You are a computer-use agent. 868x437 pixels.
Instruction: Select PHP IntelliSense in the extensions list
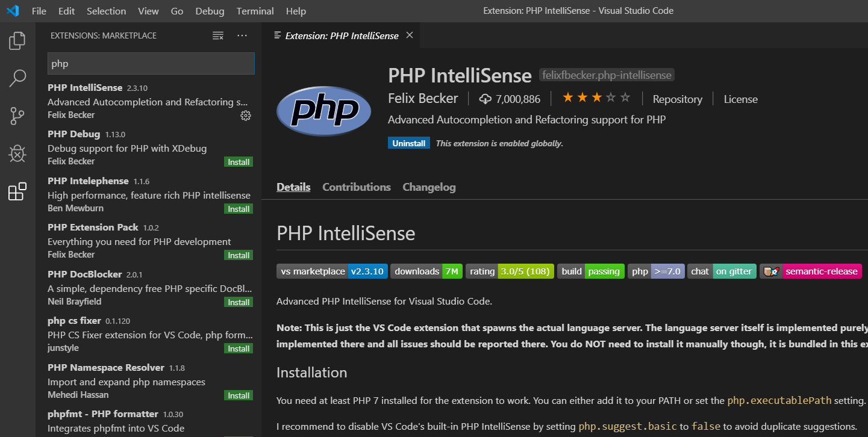click(149, 101)
